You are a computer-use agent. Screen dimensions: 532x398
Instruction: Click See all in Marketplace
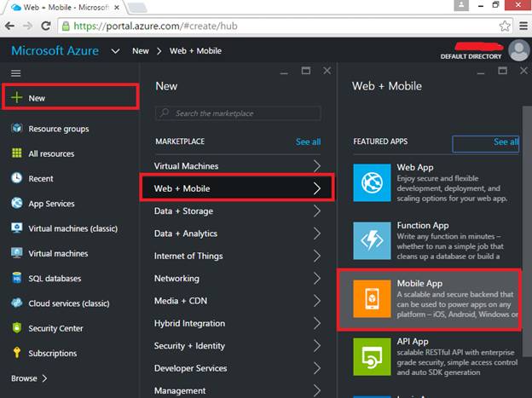click(308, 141)
